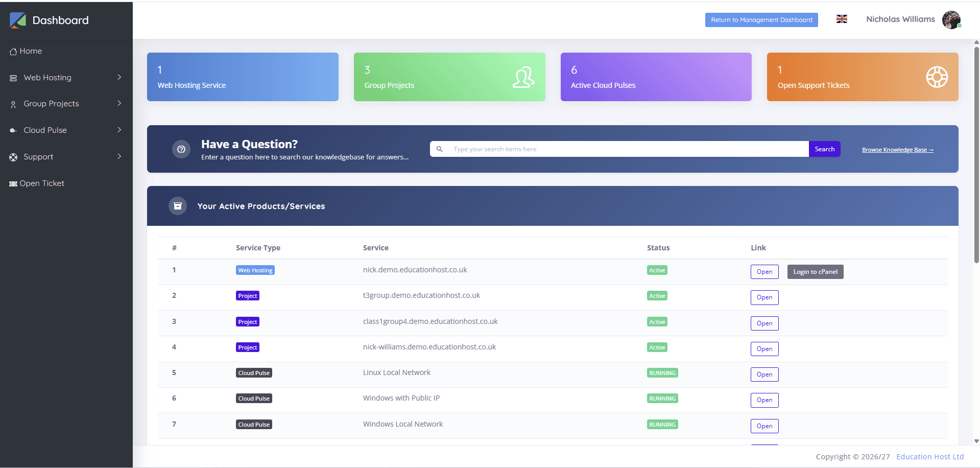Click Cloud Pulse badge for Linux Local Network
The width and height of the screenshot is (980, 468).
click(254, 373)
